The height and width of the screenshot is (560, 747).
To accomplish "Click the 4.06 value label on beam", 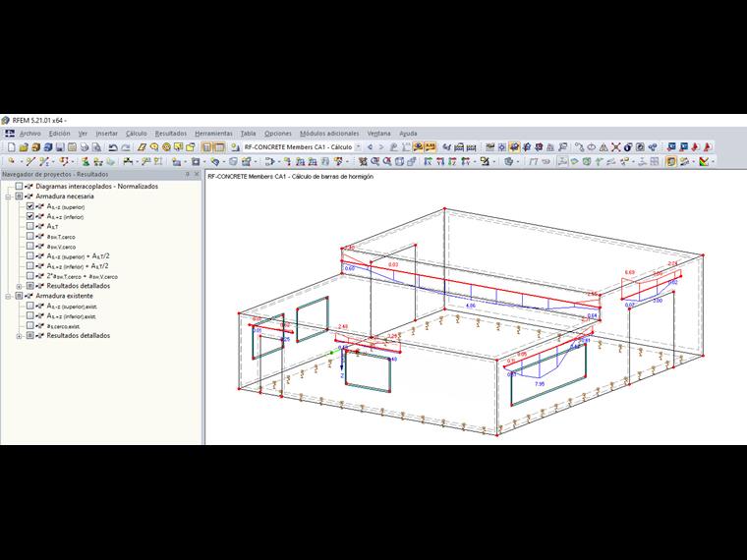I will tap(470, 306).
